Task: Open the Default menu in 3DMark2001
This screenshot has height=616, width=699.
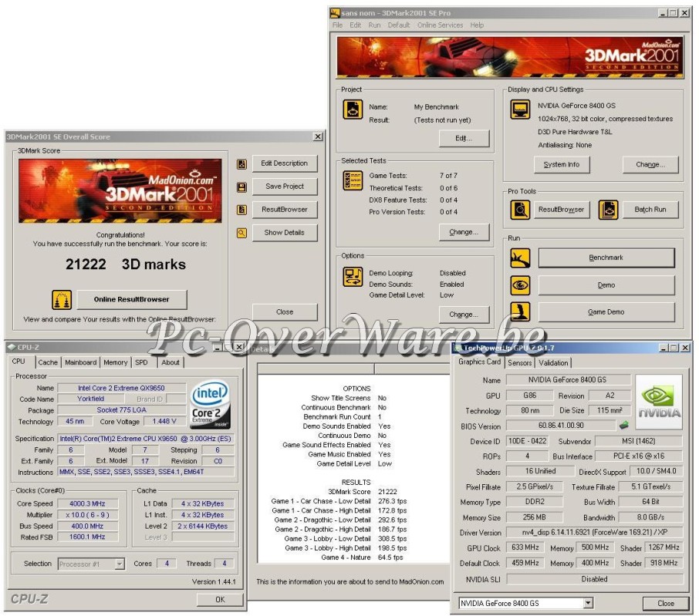Action: point(399,25)
